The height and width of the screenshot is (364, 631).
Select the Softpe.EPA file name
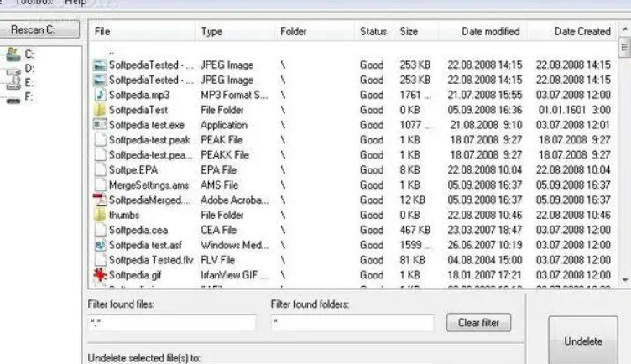pyautogui.click(x=133, y=170)
